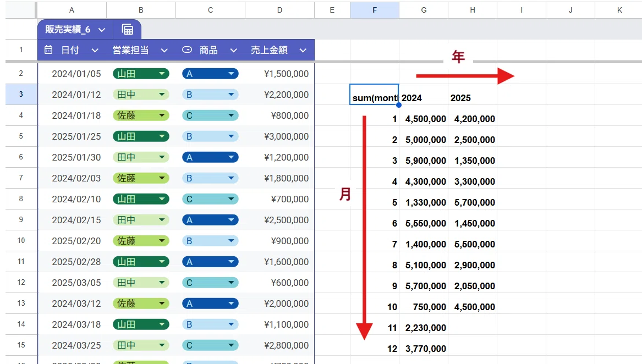The image size is (642, 364).
Task: Select date cell 2024/01/05
Action: click(x=72, y=74)
